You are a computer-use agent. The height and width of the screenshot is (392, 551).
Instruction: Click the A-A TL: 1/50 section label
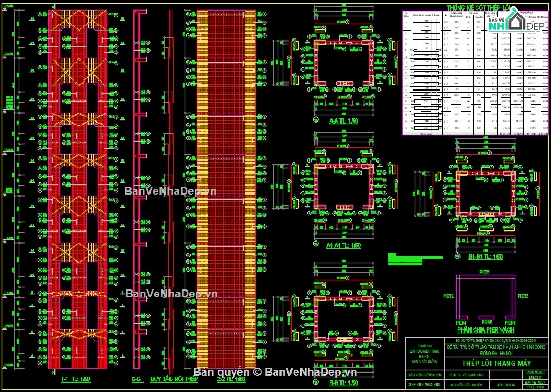[343, 122]
